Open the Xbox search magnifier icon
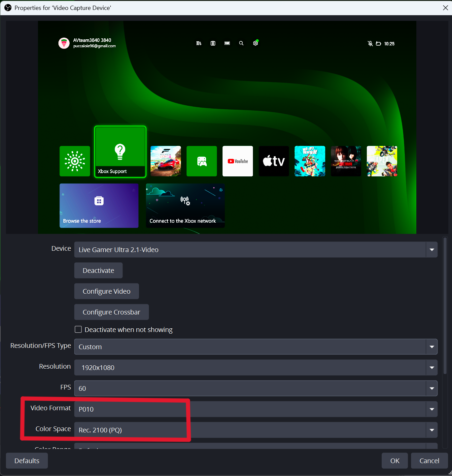452x476 pixels. (241, 43)
